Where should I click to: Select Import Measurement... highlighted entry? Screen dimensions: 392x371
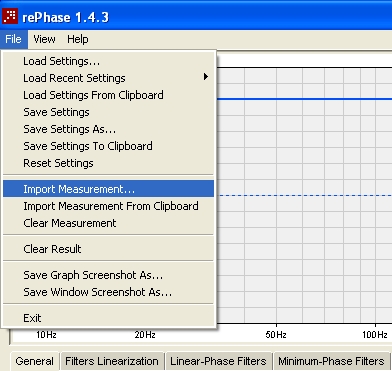click(x=108, y=189)
